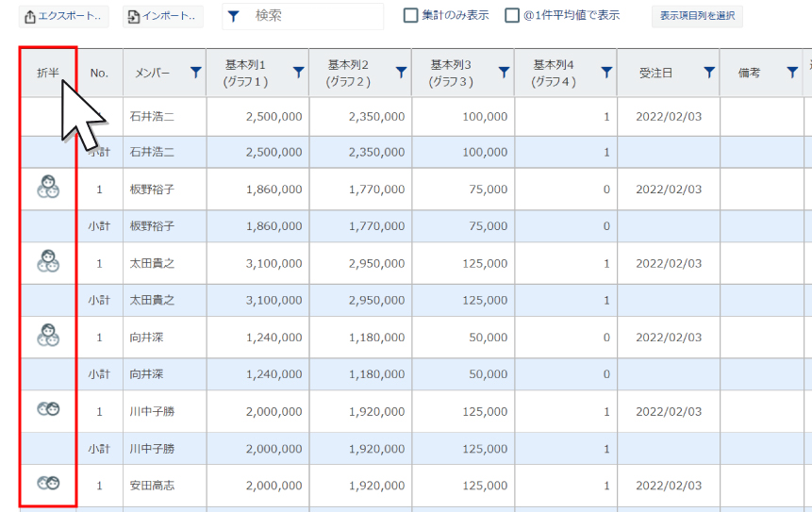
Task: Click the 折半 group icon in 太田貴之 row
Action: 48,262
